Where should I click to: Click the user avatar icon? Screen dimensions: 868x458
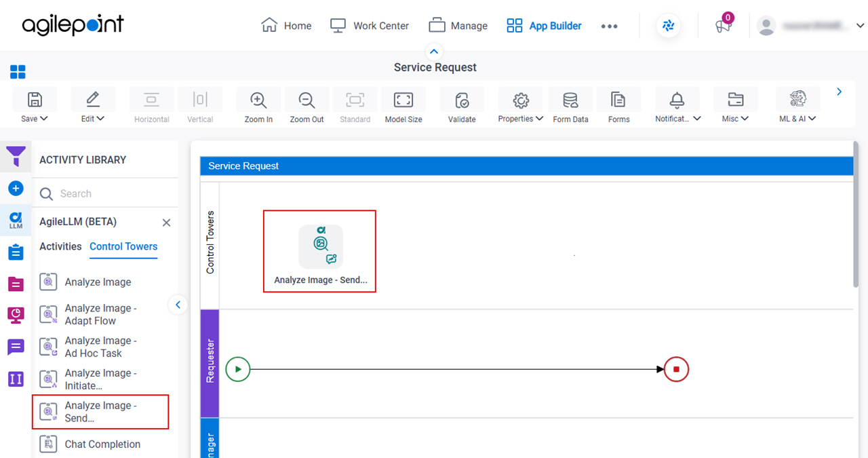pyautogui.click(x=766, y=26)
